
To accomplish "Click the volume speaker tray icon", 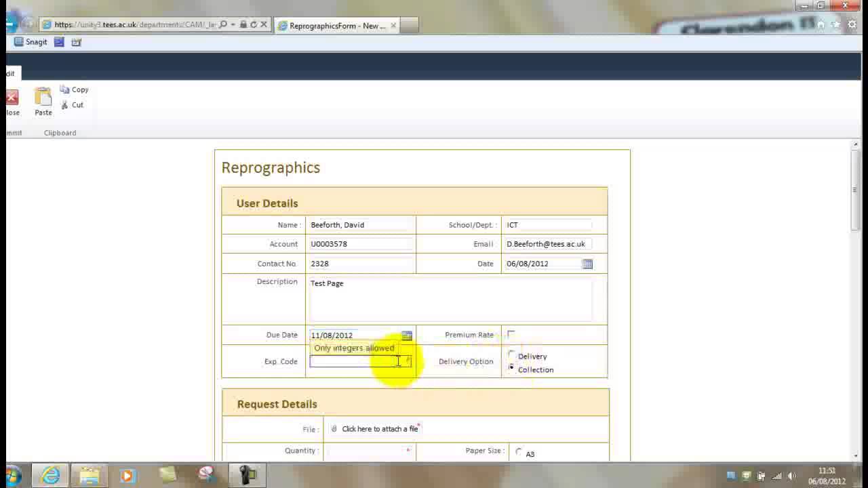I will pos(791,476).
